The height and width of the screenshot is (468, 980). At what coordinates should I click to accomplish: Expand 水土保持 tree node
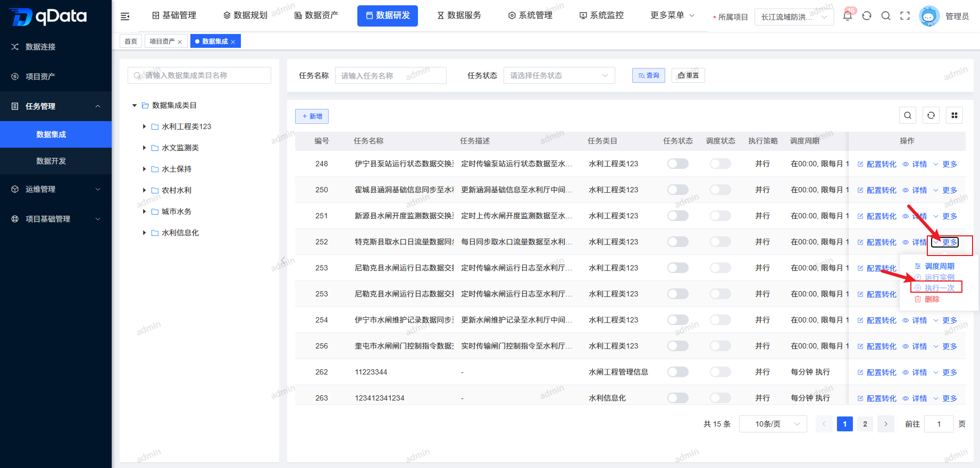point(144,169)
